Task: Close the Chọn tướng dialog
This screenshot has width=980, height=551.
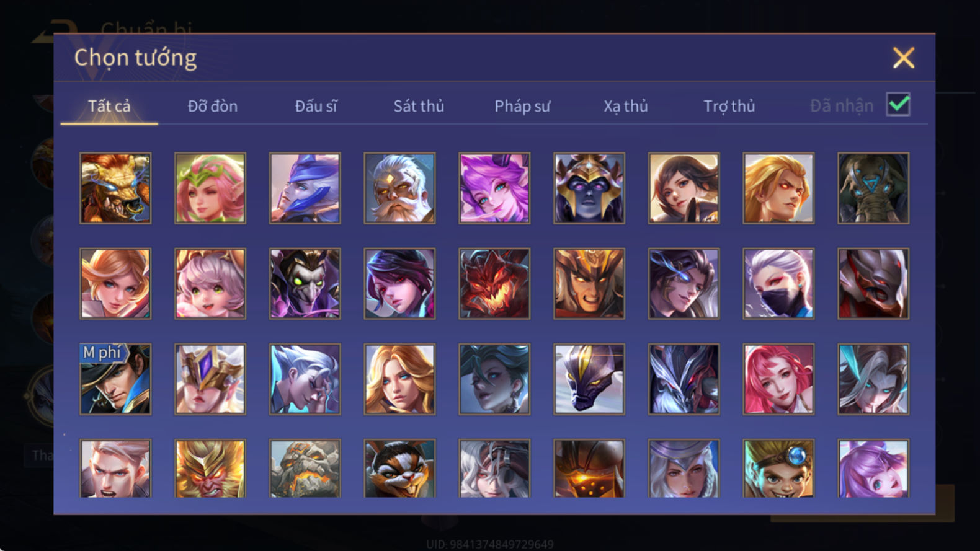Action: (x=904, y=58)
